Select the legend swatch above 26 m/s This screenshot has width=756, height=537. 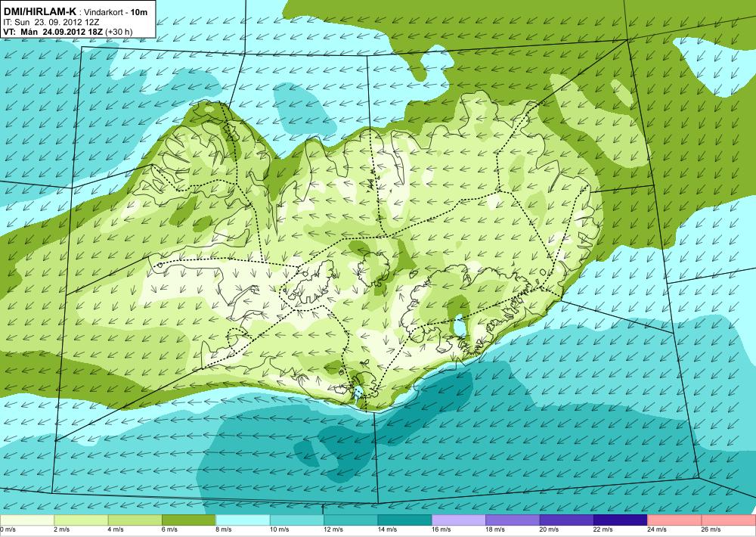(x=729, y=520)
